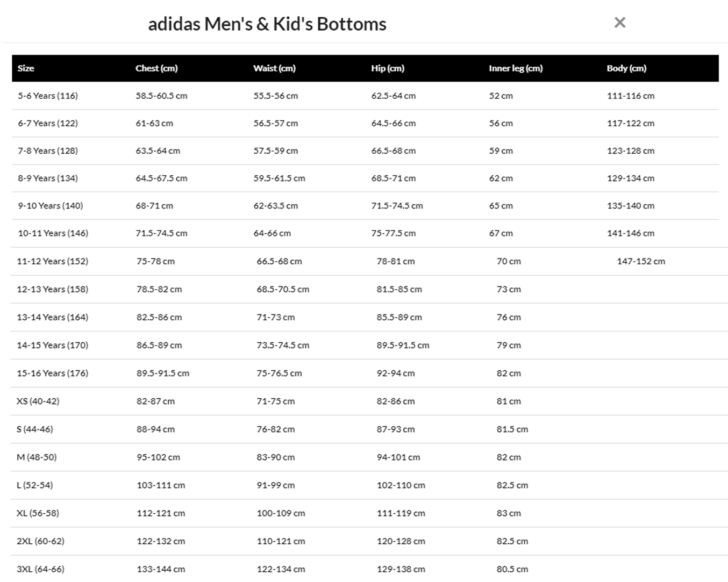Click the Waist (cm) column header
The width and height of the screenshot is (728, 582).
274,68
